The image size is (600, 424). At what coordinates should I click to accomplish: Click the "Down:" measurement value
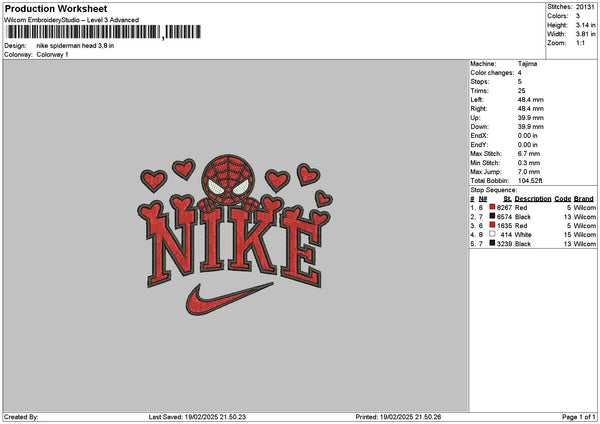pyautogui.click(x=530, y=127)
